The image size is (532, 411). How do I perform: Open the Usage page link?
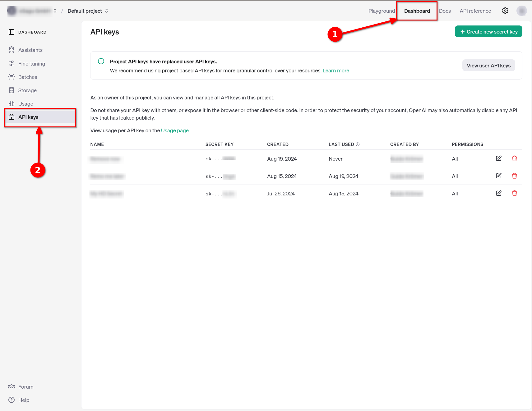(174, 131)
